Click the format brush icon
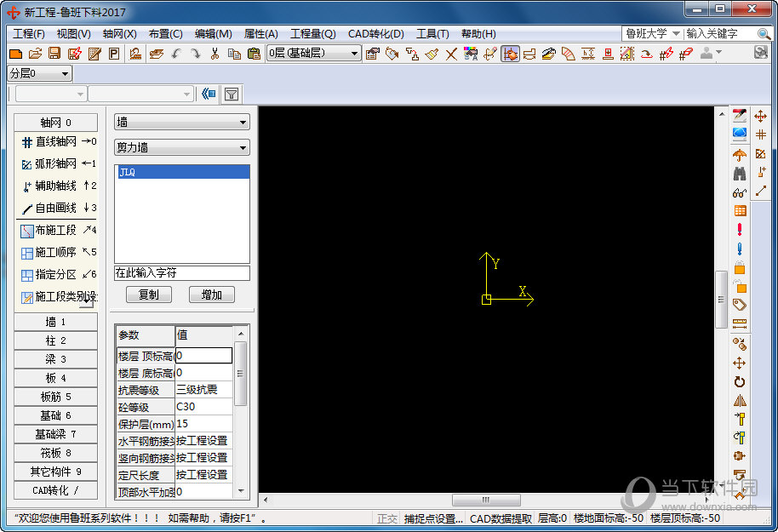The image size is (778, 532). [432, 54]
